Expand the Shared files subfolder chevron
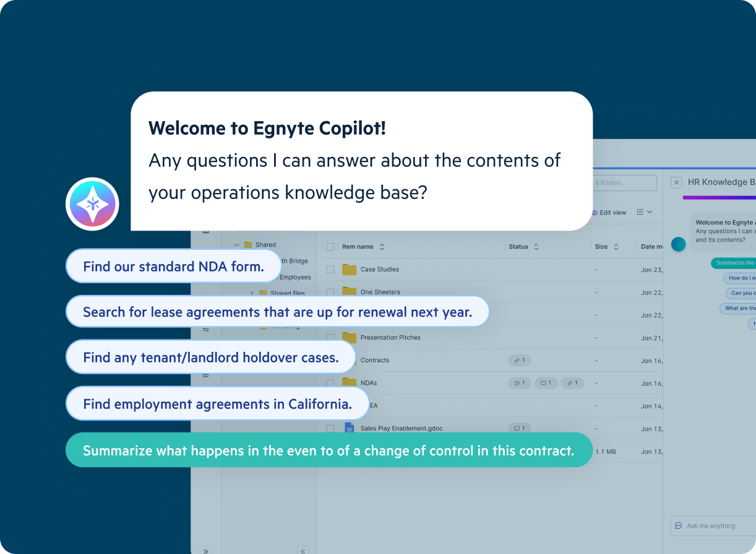The height and width of the screenshot is (554, 756). pos(252,293)
